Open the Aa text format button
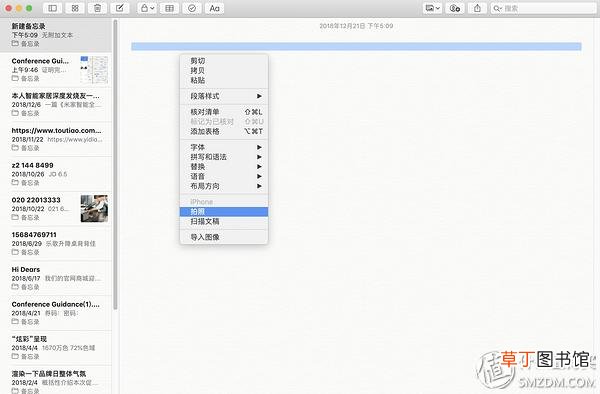Image resolution: width=600 pixels, height=394 pixels. tap(214, 8)
